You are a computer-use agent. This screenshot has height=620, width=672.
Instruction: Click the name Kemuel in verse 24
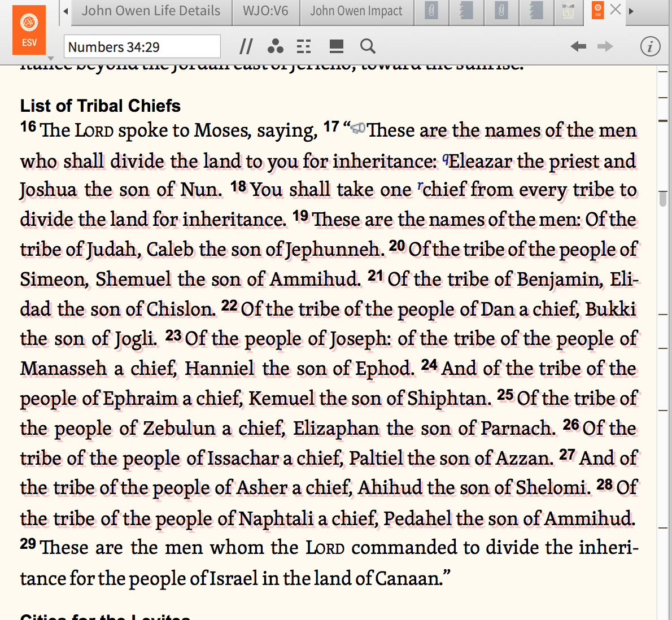[282, 399]
